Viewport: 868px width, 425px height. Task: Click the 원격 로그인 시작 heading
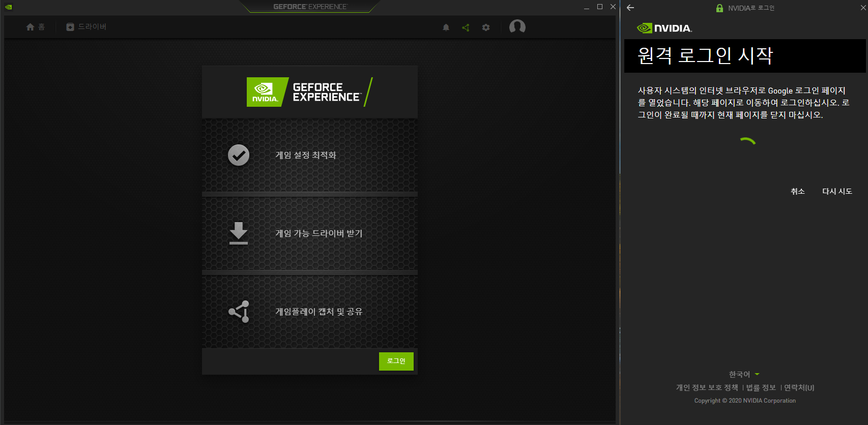coord(705,55)
